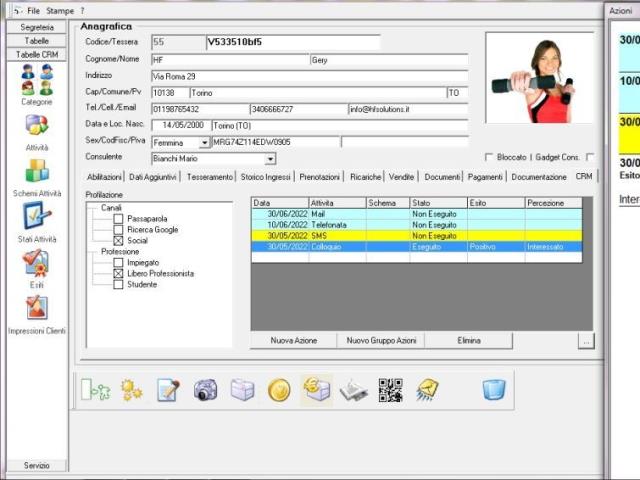Click the Elimina button

(x=469, y=340)
